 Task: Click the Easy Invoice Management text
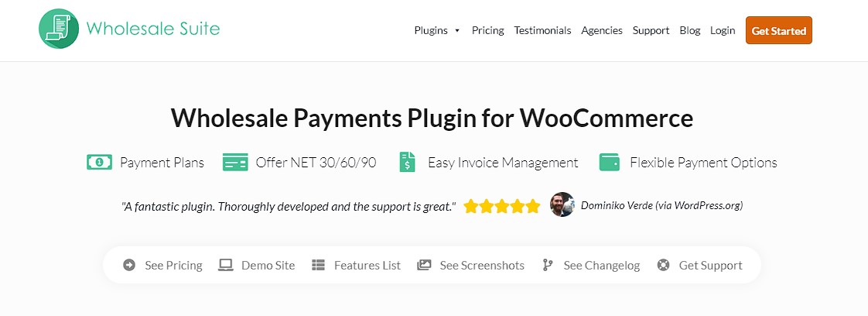[x=503, y=163]
